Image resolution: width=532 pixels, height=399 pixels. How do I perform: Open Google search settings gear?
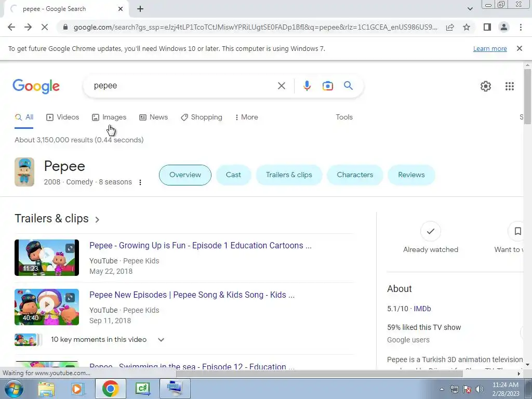[486, 86]
